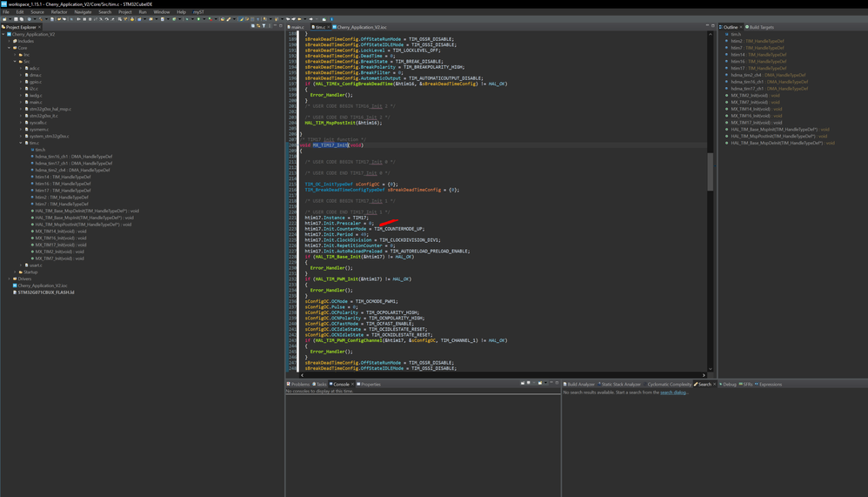868x497 pixels.
Task: Switch to the main.c editor tab
Action: tap(297, 27)
